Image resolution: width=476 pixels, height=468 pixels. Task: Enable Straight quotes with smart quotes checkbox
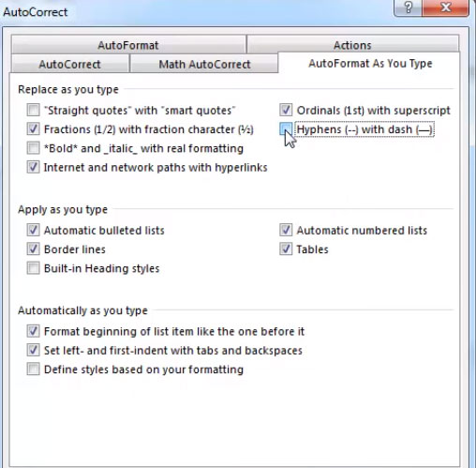click(33, 110)
